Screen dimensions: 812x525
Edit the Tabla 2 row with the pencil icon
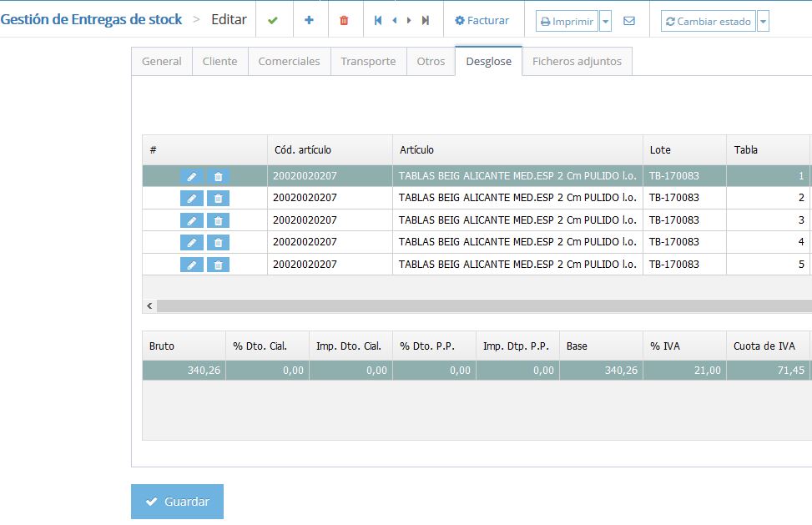192,199
